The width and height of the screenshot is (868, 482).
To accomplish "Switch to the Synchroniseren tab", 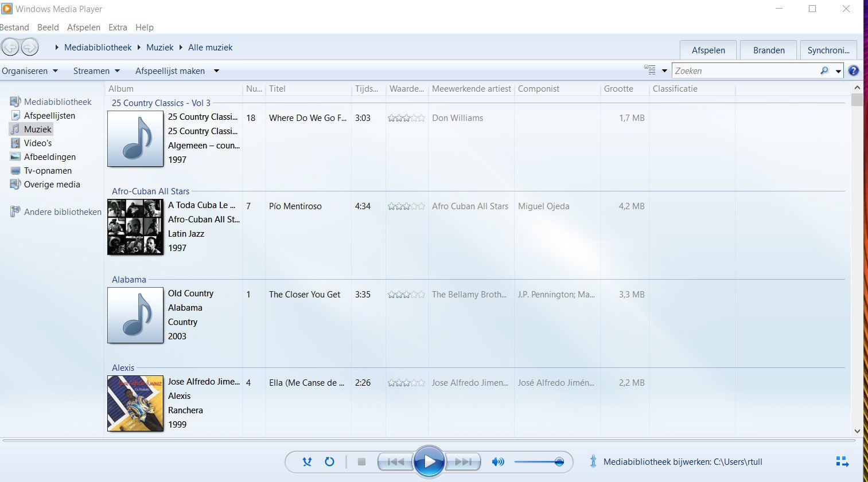I will 828,50.
